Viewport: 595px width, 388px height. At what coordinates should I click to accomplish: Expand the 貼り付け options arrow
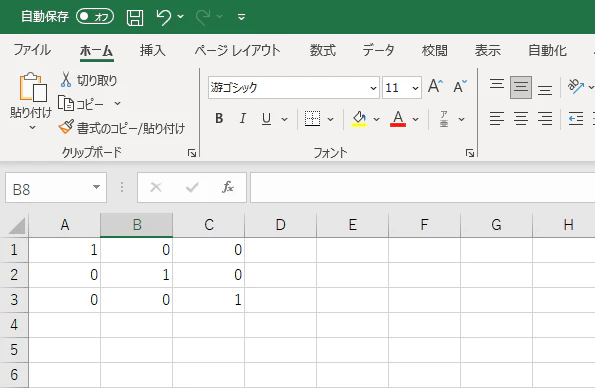33,128
